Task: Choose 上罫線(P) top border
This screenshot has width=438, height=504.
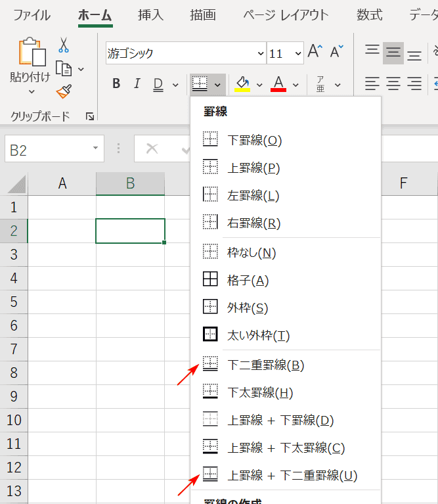Action: 286,168
